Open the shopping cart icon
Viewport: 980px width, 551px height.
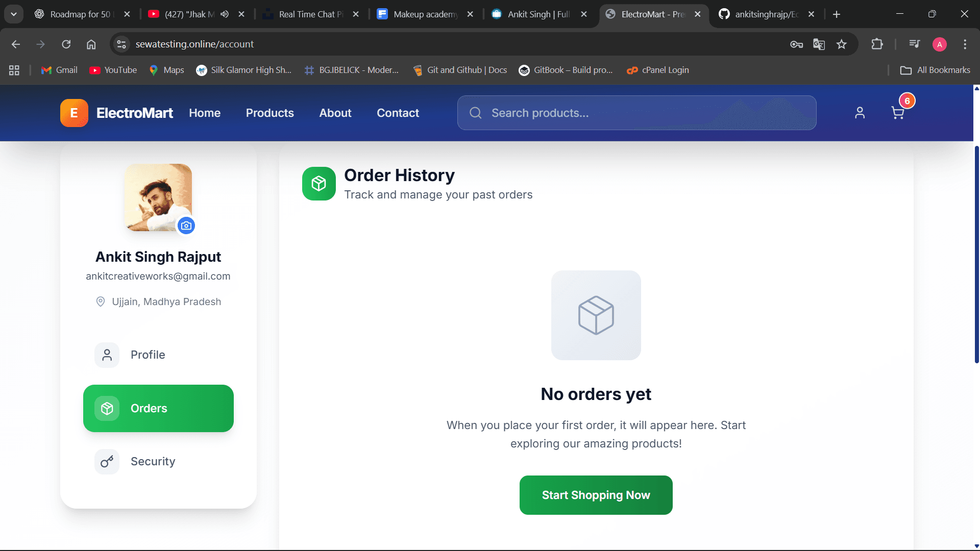click(x=897, y=113)
